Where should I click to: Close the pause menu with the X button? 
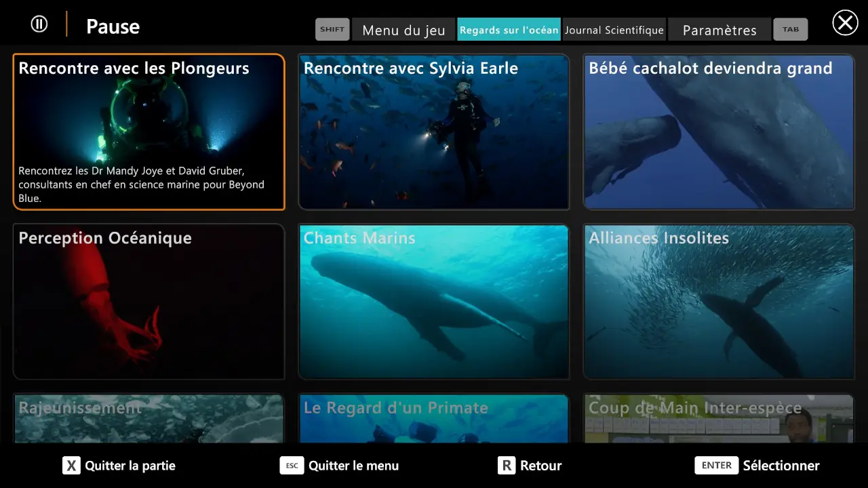[845, 23]
